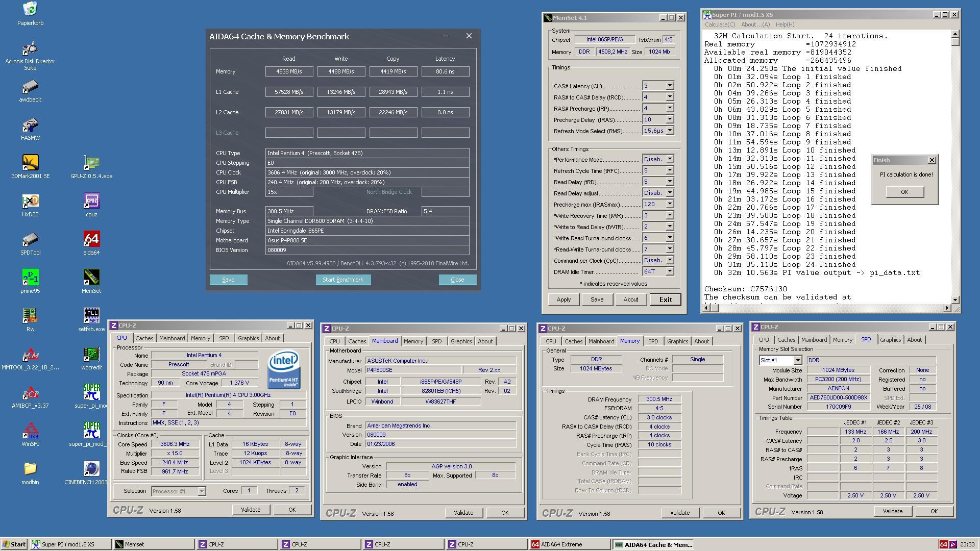Screen dimensions: 980x551
Task: Open About(A) menu in Super PI
Action: [x=755, y=24]
